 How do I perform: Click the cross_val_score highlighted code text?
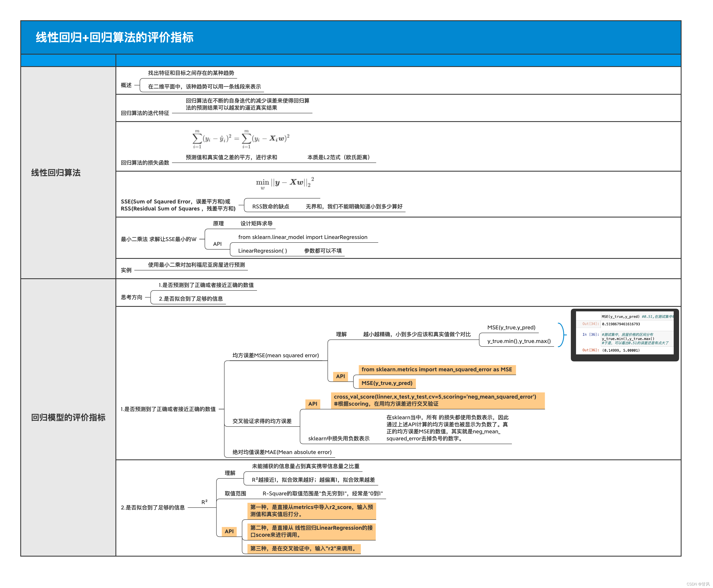tap(437, 400)
